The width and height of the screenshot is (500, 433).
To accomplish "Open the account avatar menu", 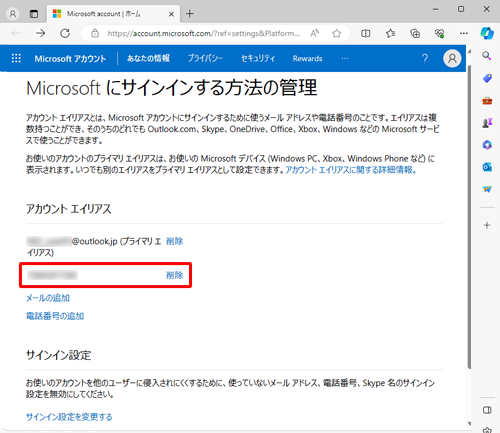I will [452, 59].
